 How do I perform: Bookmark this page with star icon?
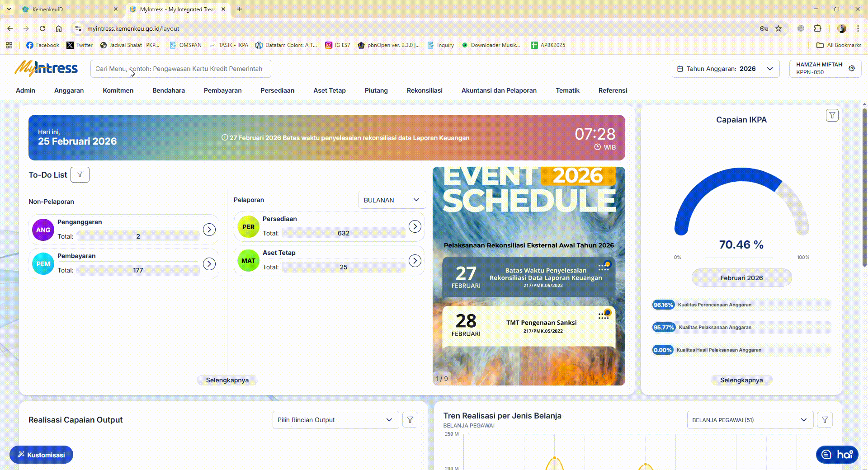(778, 28)
